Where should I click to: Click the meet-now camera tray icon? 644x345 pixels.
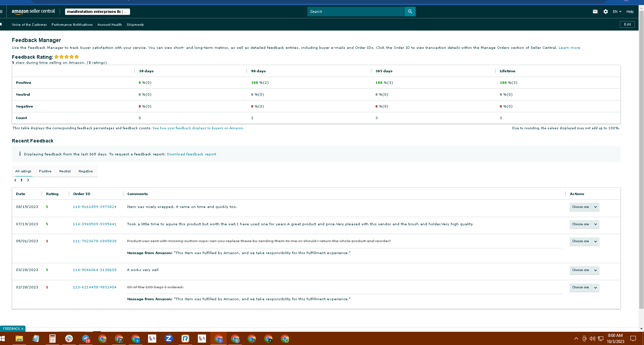584,339
